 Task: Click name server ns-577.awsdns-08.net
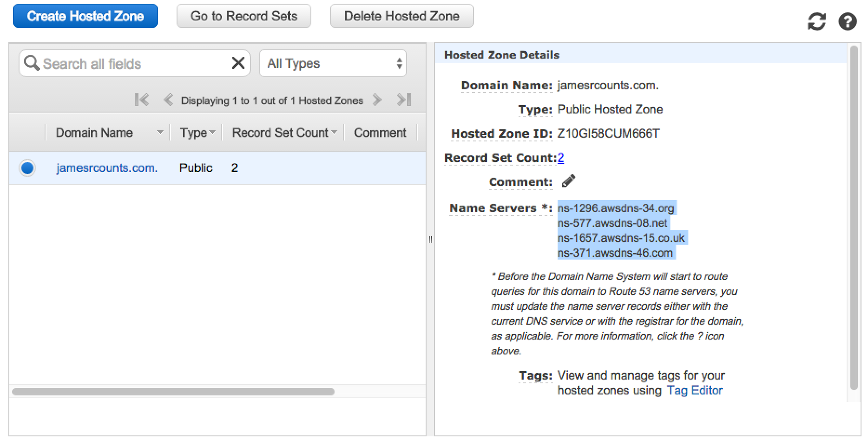(612, 223)
